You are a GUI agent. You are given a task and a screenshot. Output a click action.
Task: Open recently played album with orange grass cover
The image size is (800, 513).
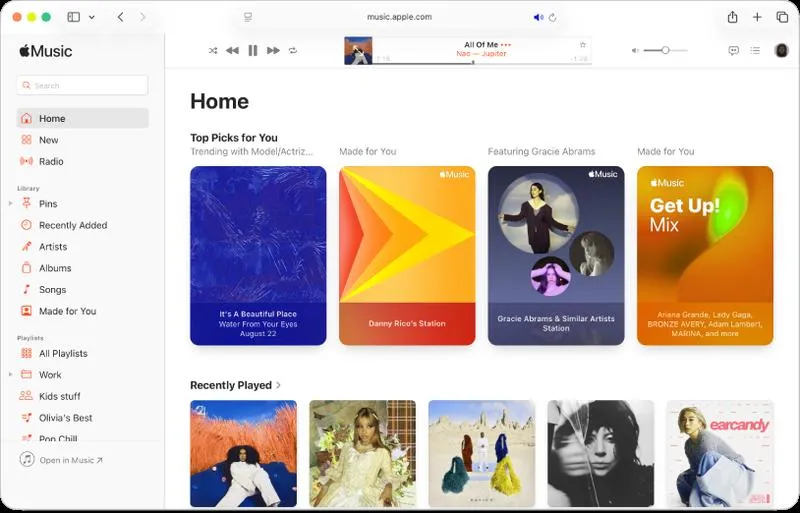coord(243,453)
